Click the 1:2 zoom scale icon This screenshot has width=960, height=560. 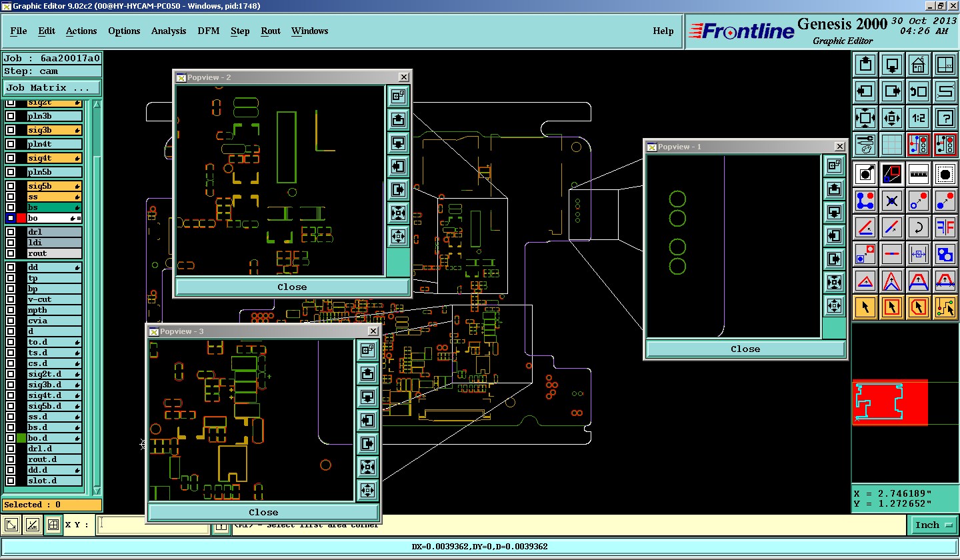pos(918,119)
